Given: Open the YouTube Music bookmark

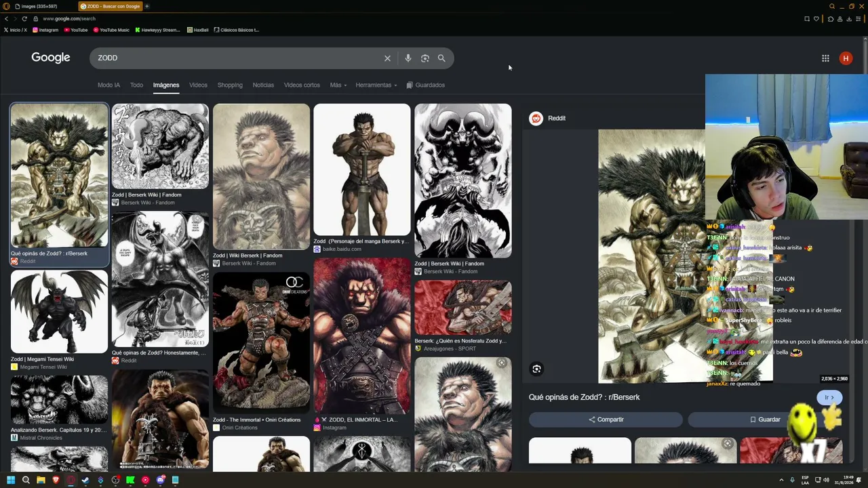Looking at the screenshot, I should (111, 30).
